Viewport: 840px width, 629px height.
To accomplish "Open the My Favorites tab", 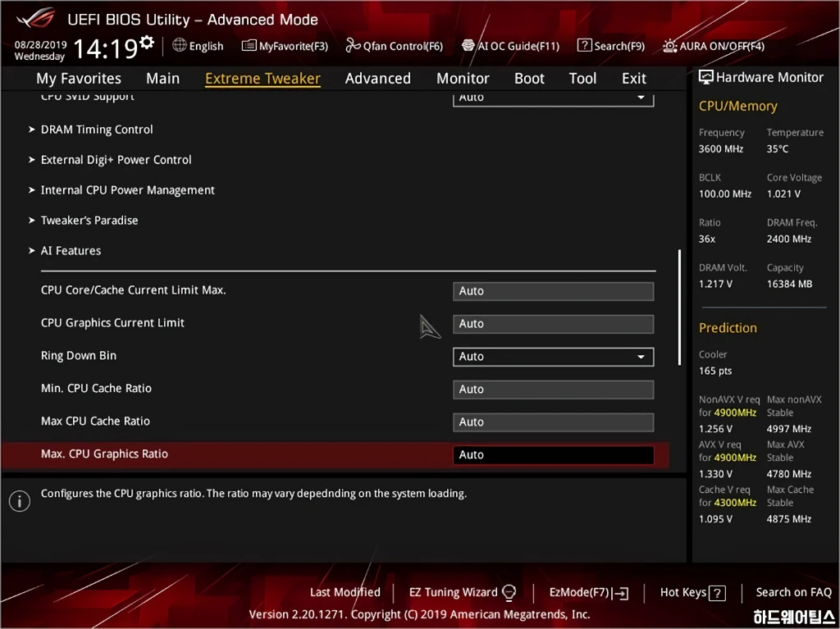I will tap(79, 78).
